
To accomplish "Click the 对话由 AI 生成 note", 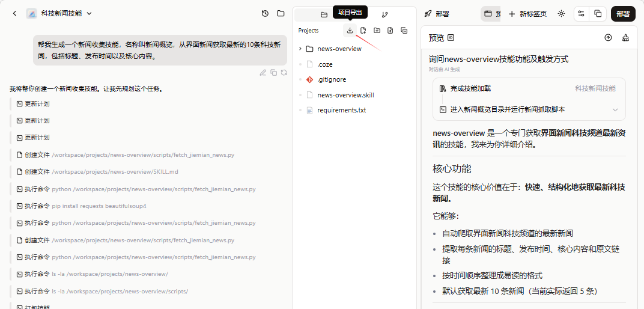I will click(444, 70).
